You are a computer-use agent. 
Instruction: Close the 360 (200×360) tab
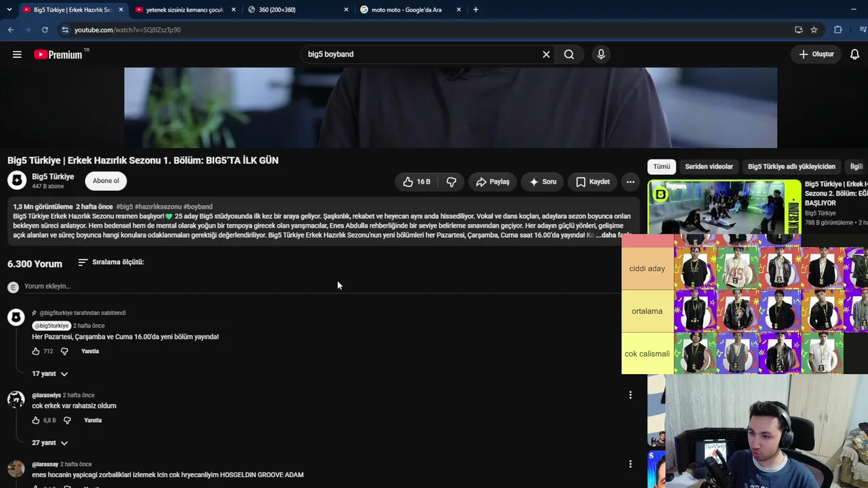346,9
